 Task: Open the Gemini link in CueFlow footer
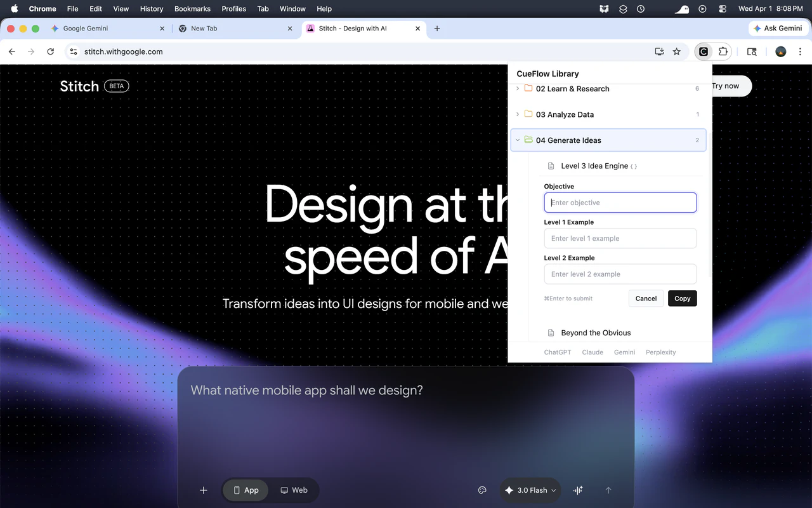click(625, 352)
